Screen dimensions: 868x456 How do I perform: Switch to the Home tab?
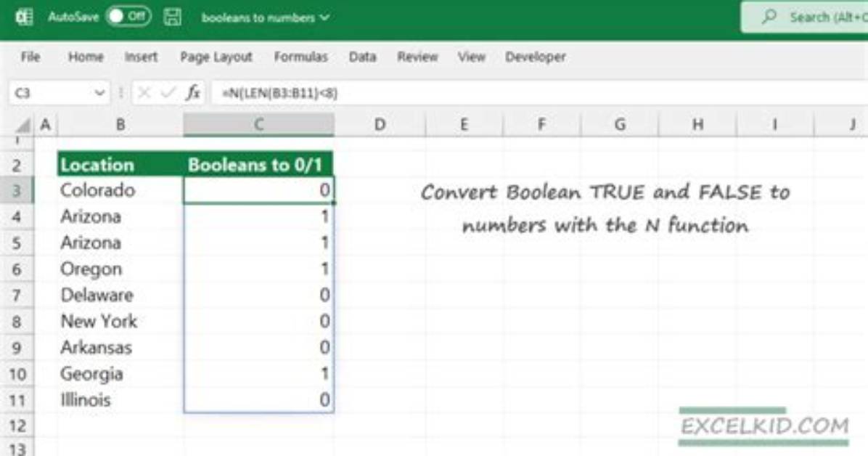tap(86, 57)
